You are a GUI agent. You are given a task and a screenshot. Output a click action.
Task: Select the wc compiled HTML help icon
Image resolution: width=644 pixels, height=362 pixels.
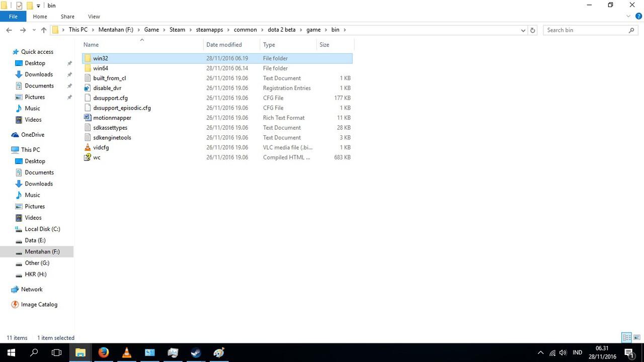(88, 157)
